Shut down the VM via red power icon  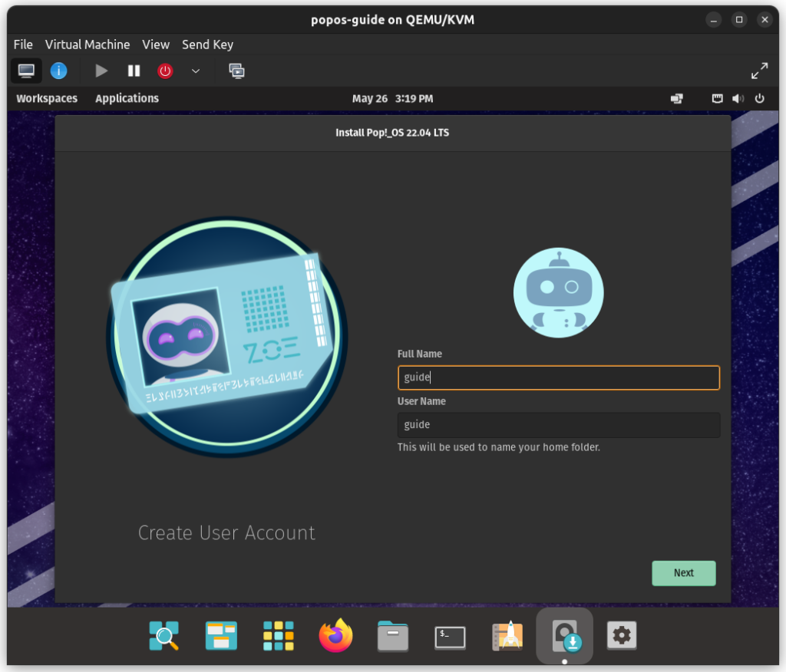click(165, 71)
